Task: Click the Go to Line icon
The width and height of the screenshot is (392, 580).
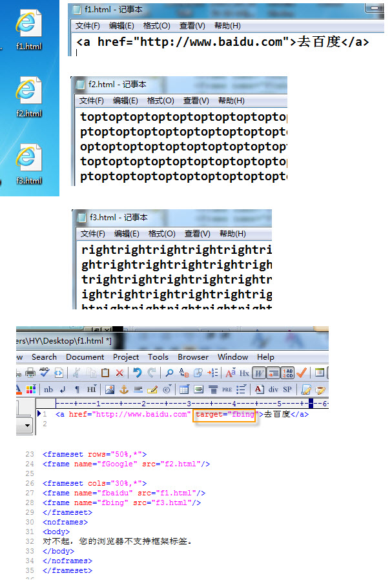Action: point(212,373)
